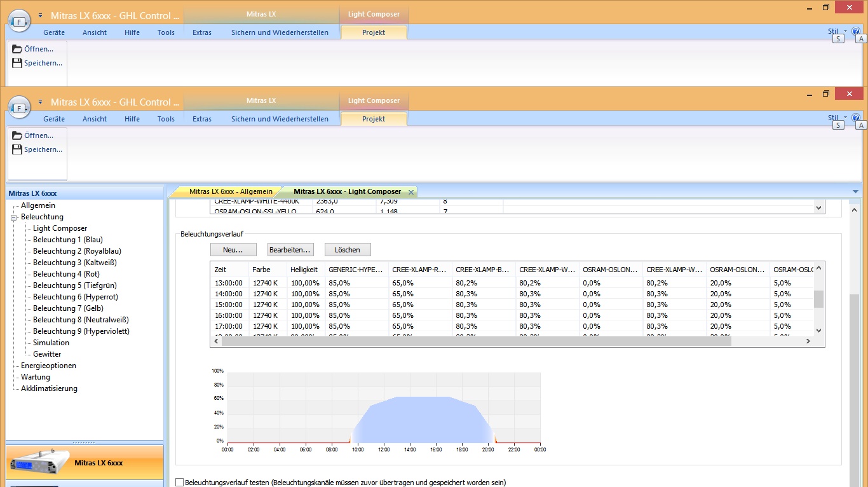Click the Neu... button

(233, 250)
